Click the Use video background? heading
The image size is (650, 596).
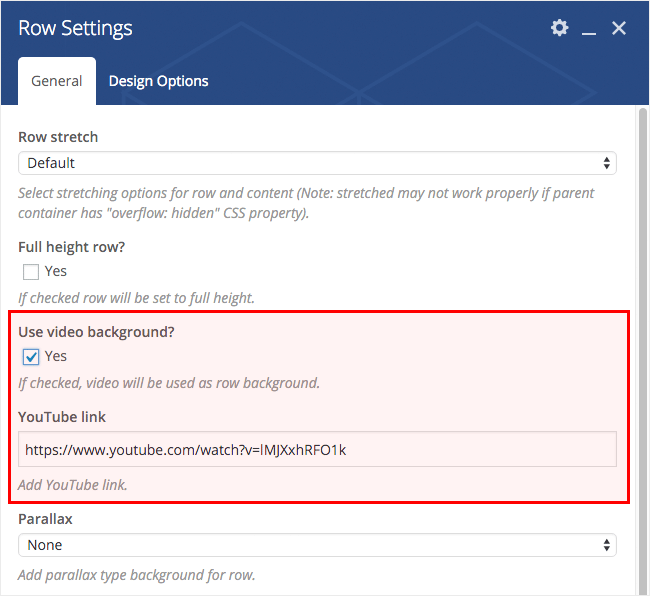click(96, 331)
